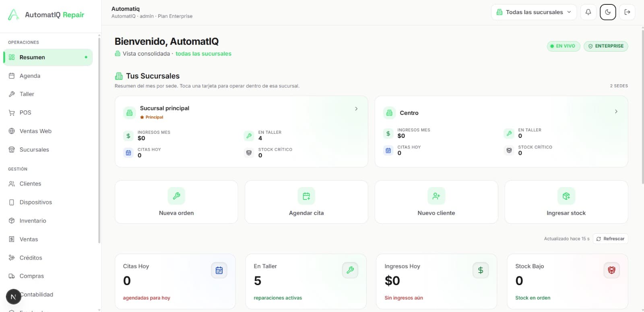Image resolution: width=644 pixels, height=312 pixels.
Task: Toggle dark mode moon icon
Action: 608,12
